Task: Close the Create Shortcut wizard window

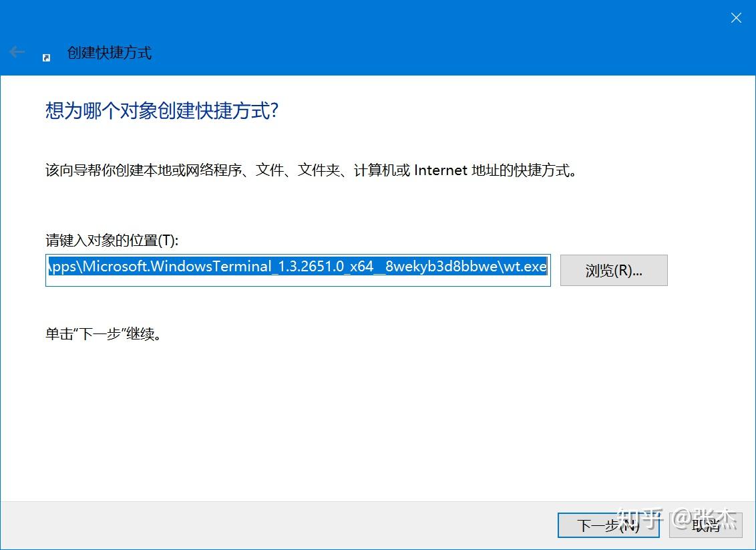Action: pos(735,17)
